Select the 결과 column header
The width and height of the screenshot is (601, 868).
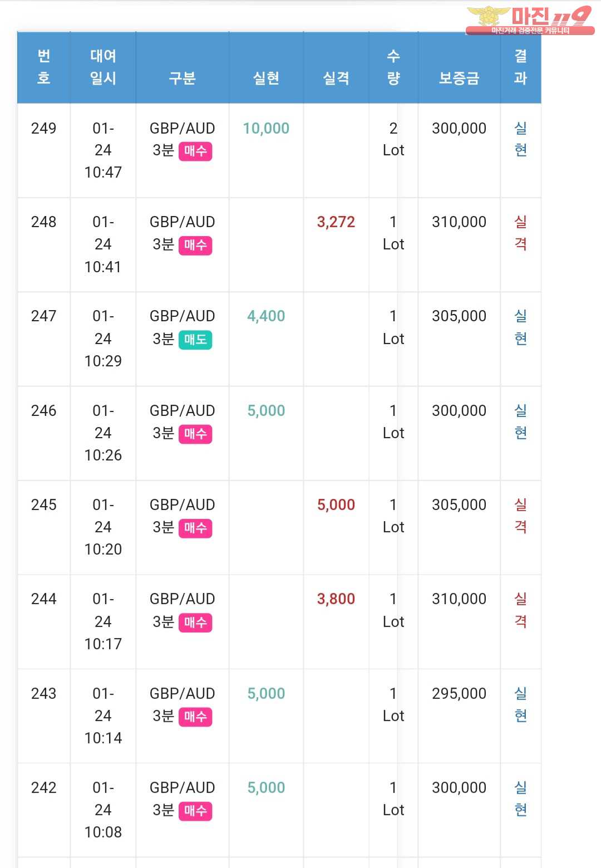[x=520, y=67]
